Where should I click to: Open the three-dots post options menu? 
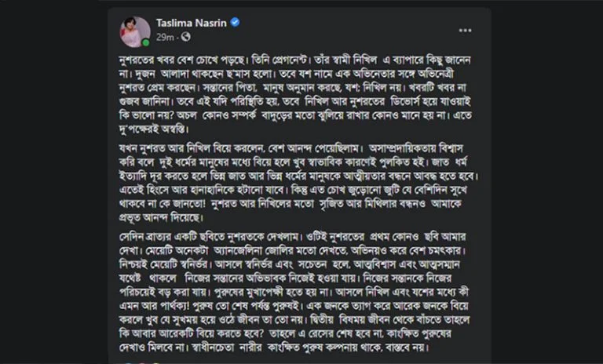pos(465,31)
